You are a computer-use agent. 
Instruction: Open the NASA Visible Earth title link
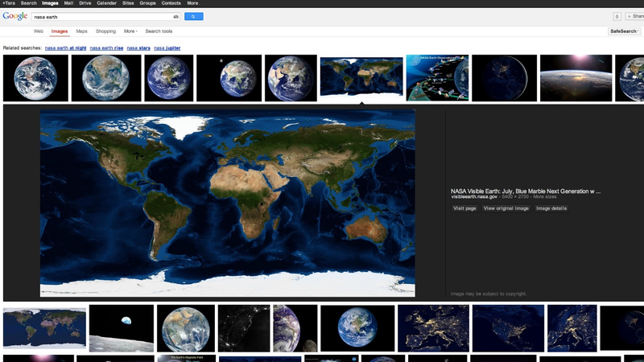pos(526,191)
